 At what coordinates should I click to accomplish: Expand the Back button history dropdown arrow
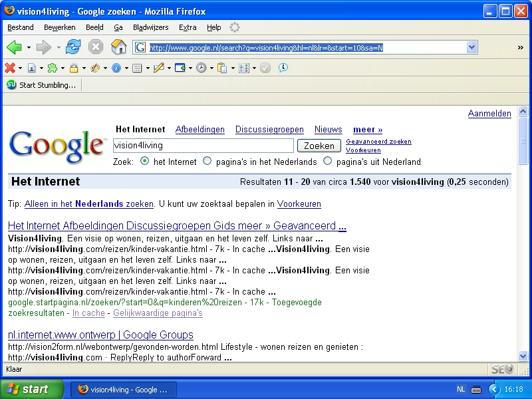pyautogui.click(x=29, y=48)
